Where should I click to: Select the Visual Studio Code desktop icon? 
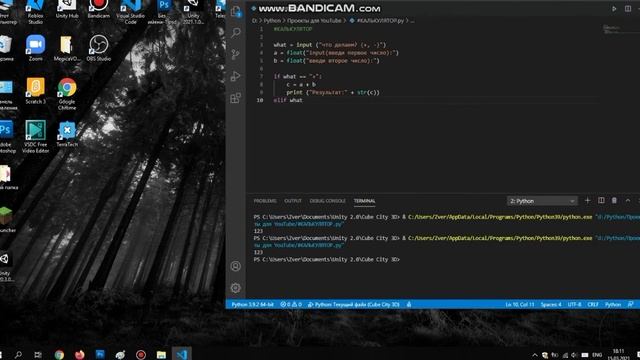point(130,12)
